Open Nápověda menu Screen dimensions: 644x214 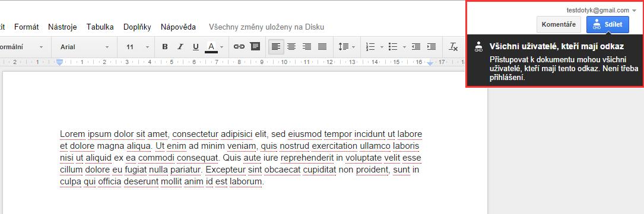point(178,27)
